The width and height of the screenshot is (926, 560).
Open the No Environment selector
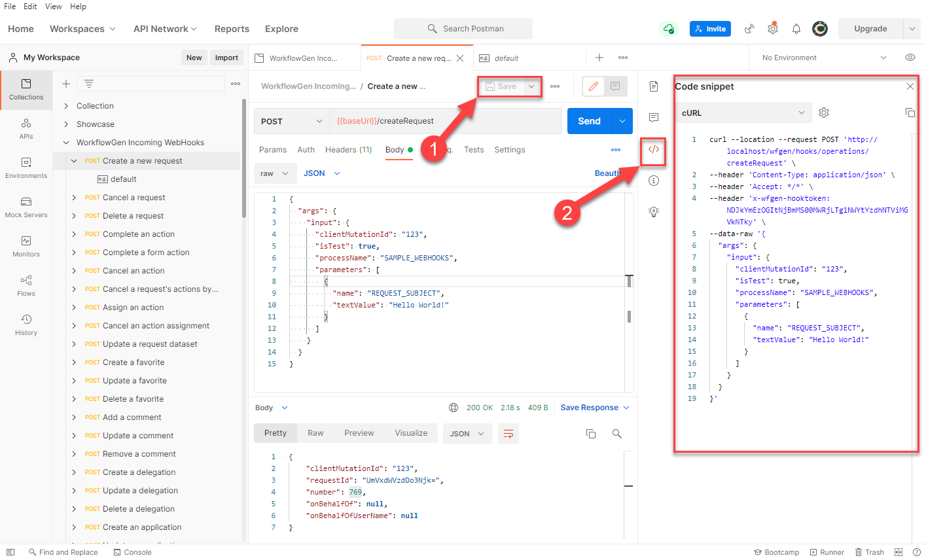point(824,58)
